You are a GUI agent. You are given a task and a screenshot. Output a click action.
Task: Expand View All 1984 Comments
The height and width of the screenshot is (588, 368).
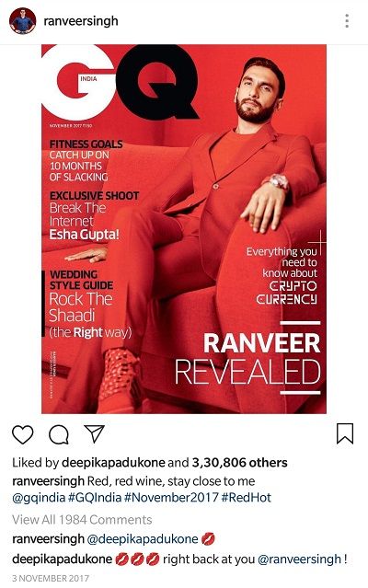click(82, 520)
